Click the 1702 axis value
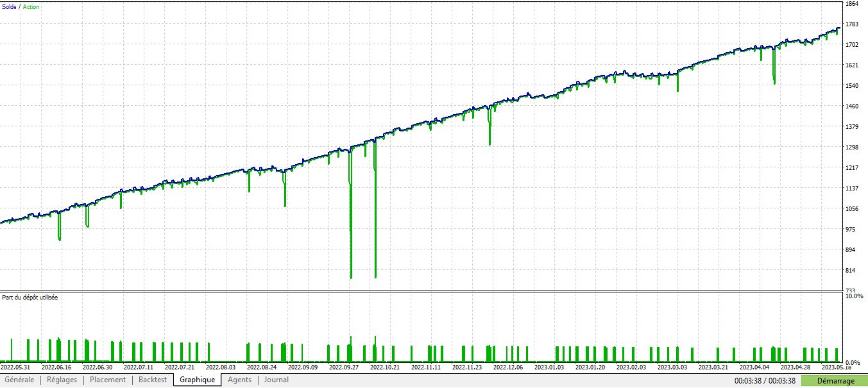 coord(853,45)
